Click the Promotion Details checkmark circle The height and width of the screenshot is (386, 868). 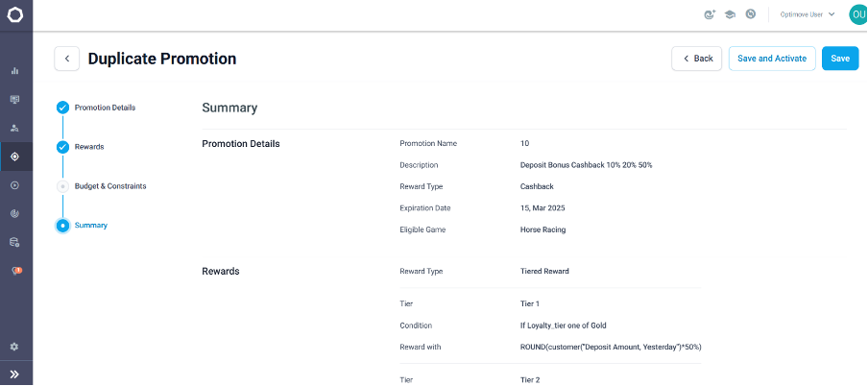click(62, 108)
